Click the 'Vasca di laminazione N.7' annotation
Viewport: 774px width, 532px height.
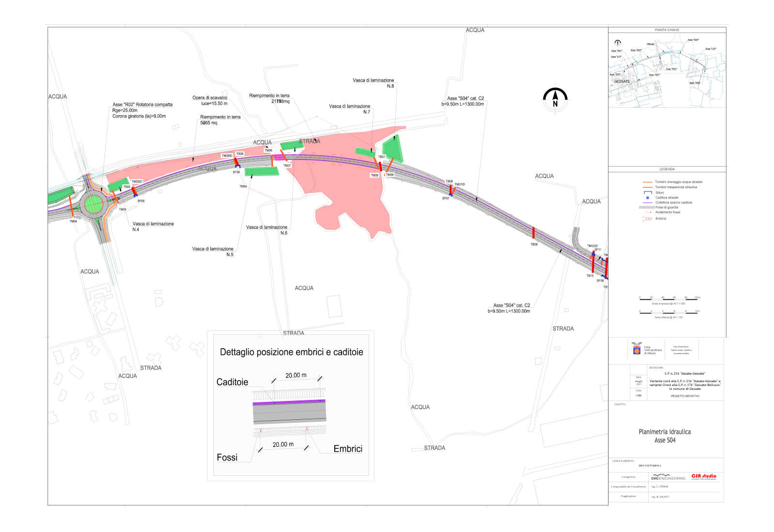tap(350, 109)
